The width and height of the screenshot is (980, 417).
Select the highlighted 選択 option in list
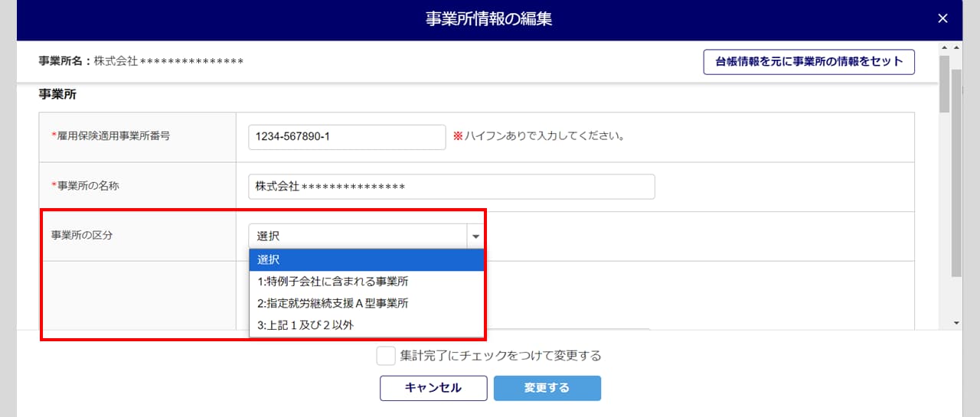[366, 260]
